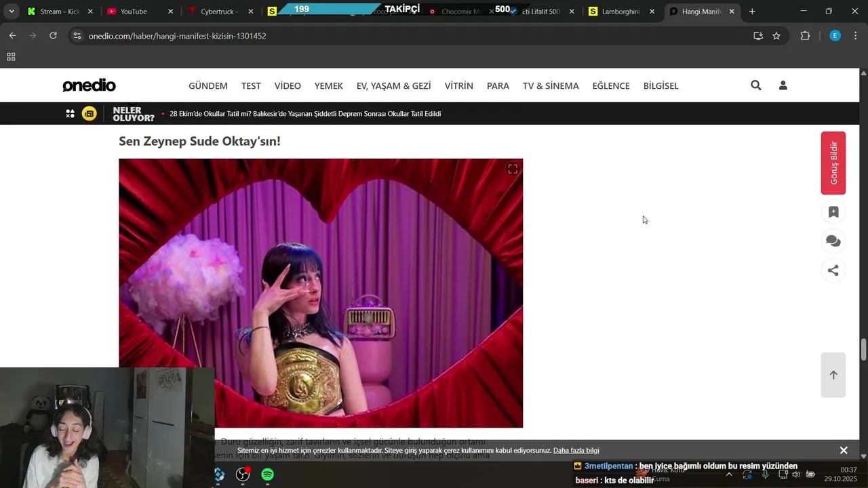Open the TV & SİNEMA menu item
The height and width of the screenshot is (488, 868).
click(551, 86)
